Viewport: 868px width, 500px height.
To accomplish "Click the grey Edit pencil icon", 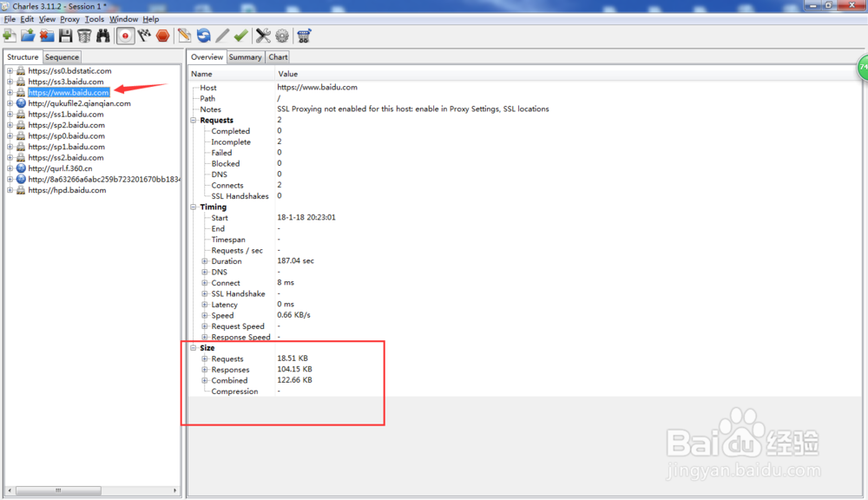I will (x=222, y=36).
